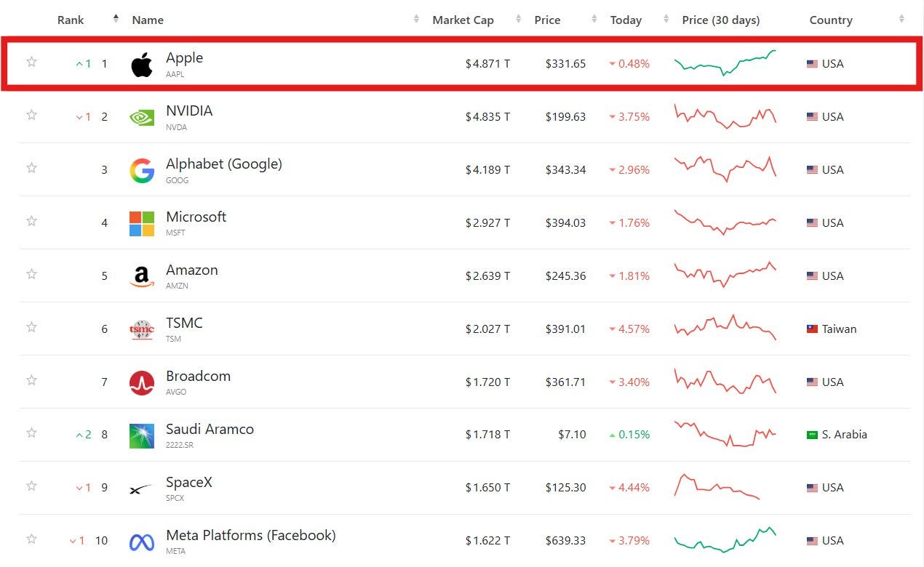Favorite Broadcom with its star
The image size is (924, 567).
click(31, 380)
